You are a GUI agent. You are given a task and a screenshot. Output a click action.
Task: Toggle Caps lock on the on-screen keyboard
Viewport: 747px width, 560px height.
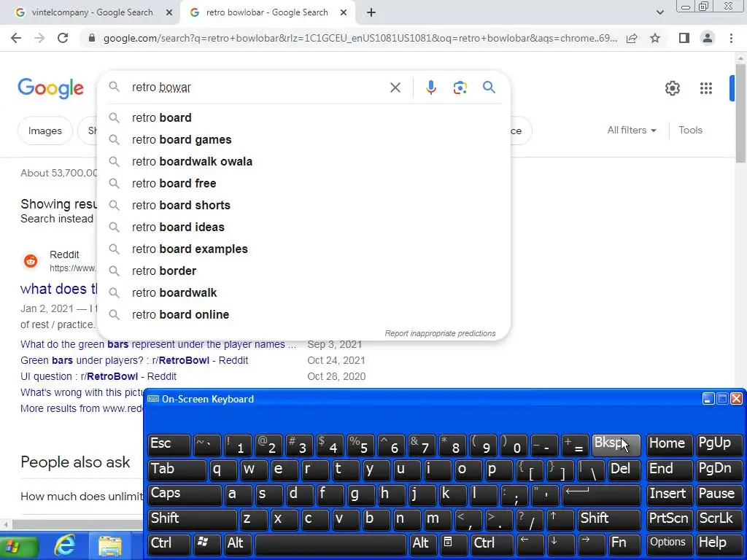[x=185, y=494]
